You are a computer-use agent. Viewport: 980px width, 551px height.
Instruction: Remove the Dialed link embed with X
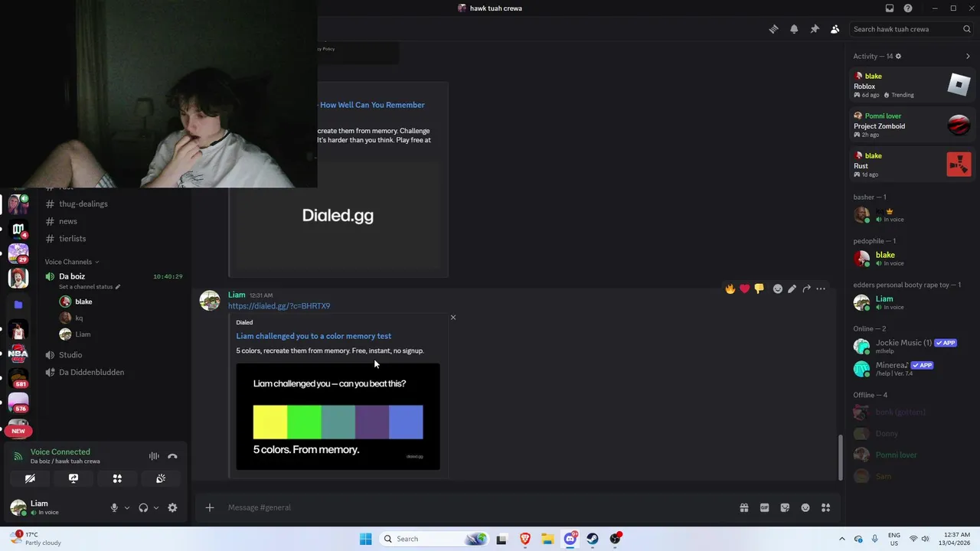coord(452,317)
